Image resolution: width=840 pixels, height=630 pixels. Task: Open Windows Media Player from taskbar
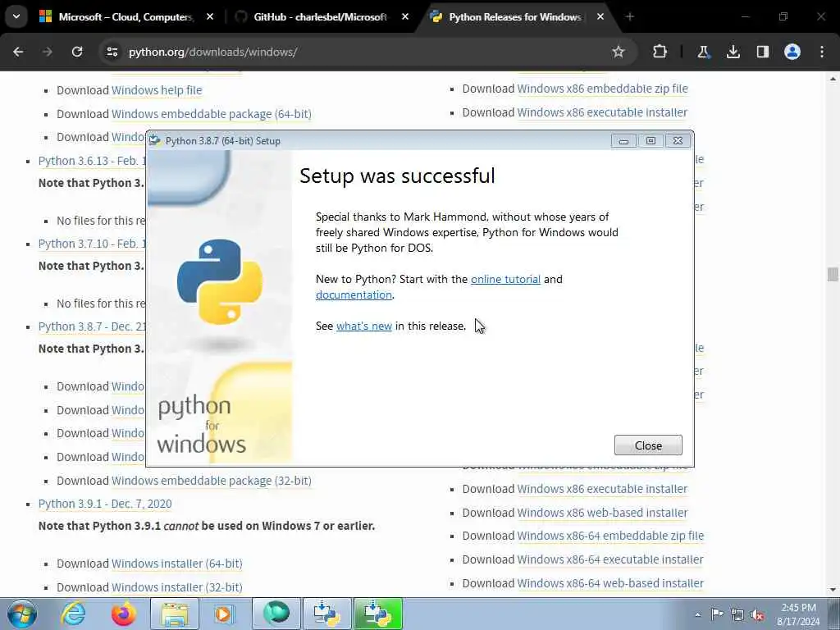(224, 614)
